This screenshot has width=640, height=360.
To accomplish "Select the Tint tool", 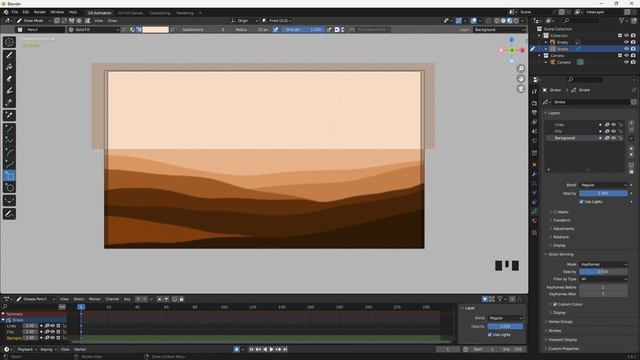I will tap(9, 90).
